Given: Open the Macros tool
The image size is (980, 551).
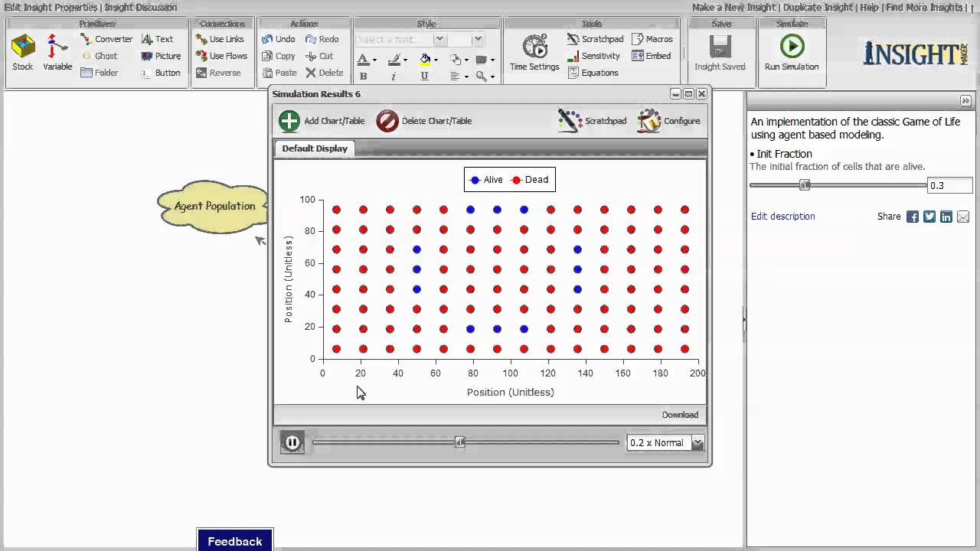Looking at the screenshot, I should click(x=652, y=39).
